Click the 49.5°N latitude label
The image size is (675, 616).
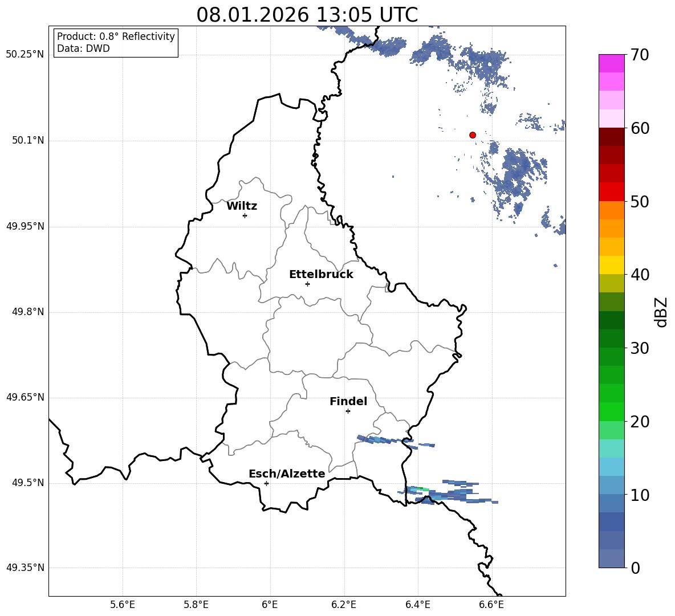pos(28,483)
